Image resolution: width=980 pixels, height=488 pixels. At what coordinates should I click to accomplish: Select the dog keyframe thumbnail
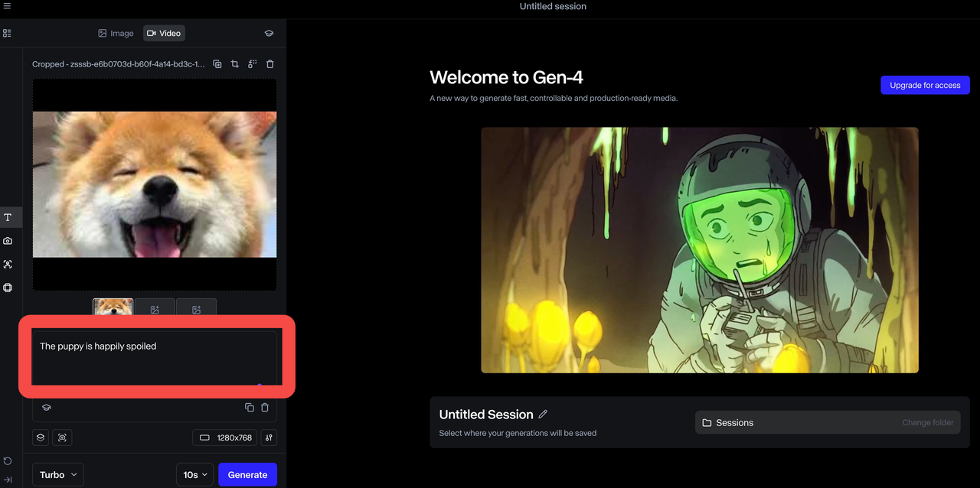113,307
